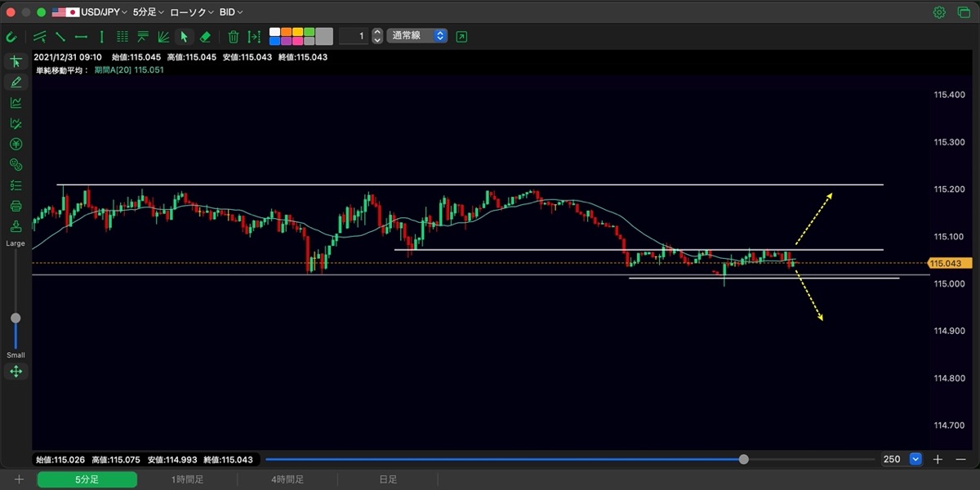
Task: Print the chart using printer icon
Action: pos(16,206)
